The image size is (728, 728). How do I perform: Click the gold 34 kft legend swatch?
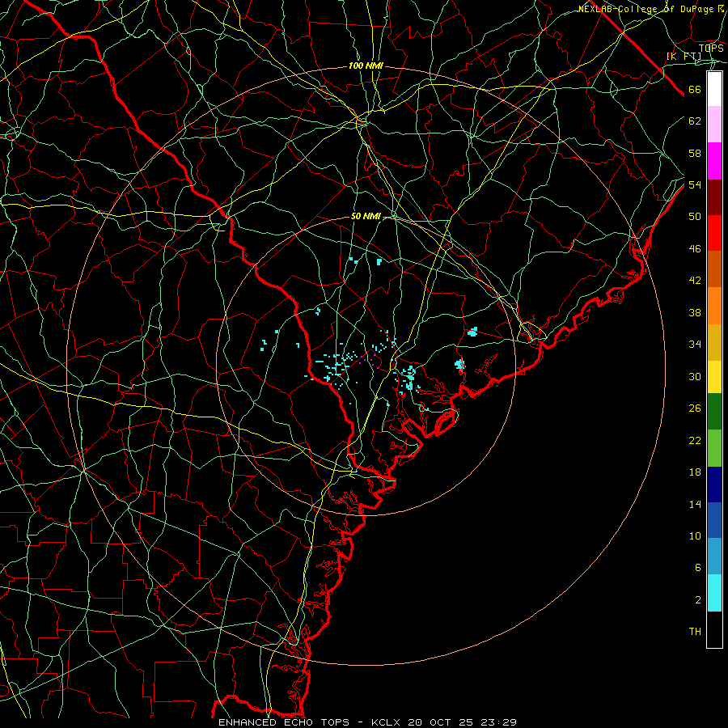714,342
